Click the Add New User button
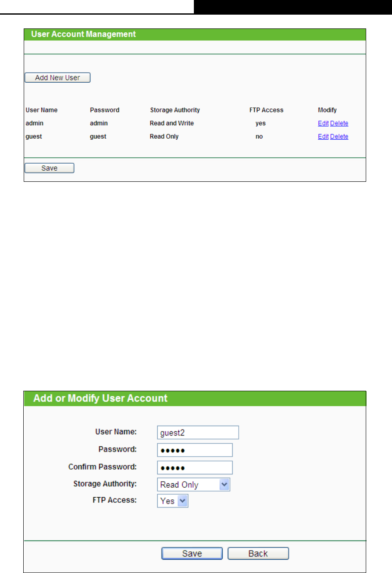 coord(57,78)
